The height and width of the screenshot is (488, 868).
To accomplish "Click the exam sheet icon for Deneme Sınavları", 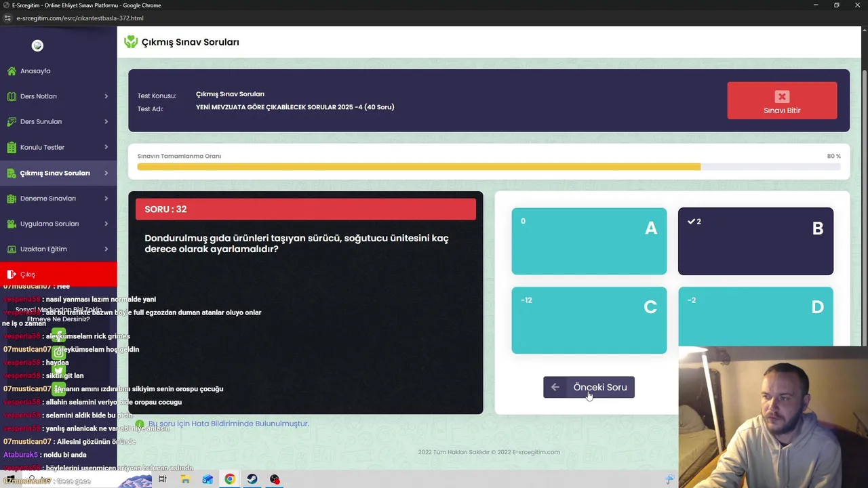I will click(x=12, y=199).
